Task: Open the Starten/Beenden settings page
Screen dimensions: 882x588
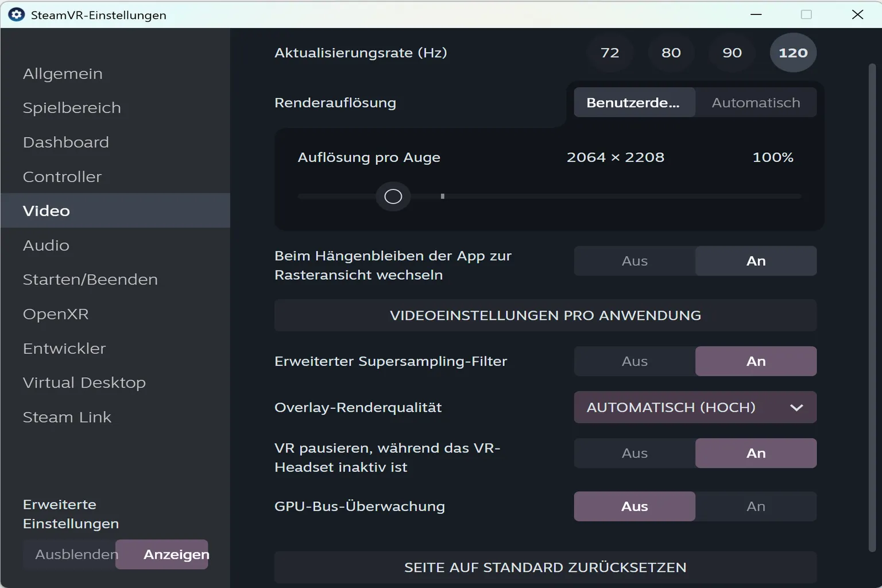Action: point(115,280)
